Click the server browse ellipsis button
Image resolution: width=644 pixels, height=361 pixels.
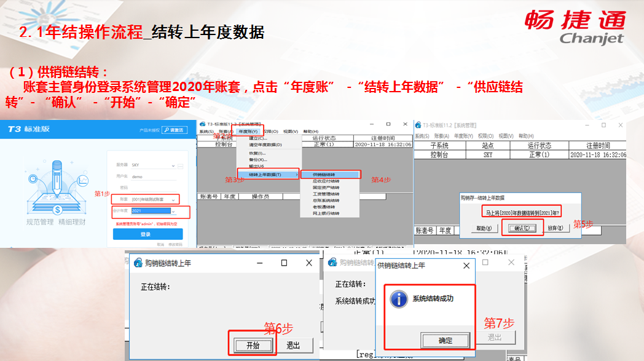coord(180,166)
